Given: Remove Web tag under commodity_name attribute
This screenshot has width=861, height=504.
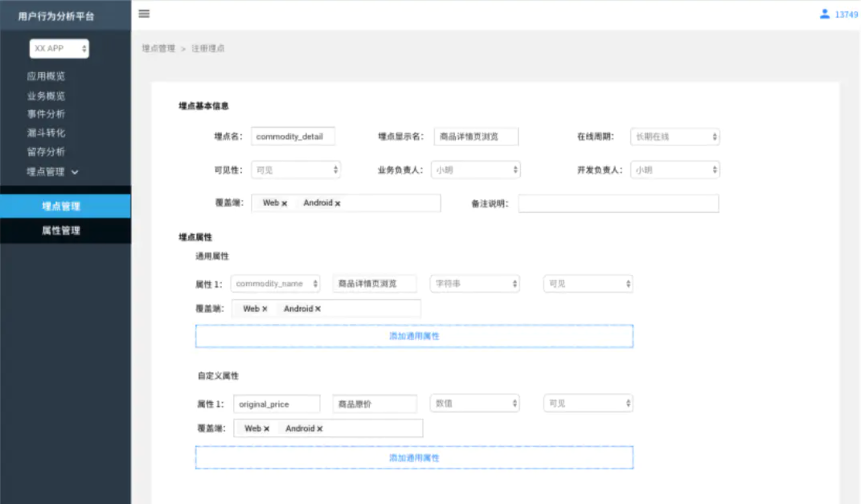Looking at the screenshot, I should [264, 309].
